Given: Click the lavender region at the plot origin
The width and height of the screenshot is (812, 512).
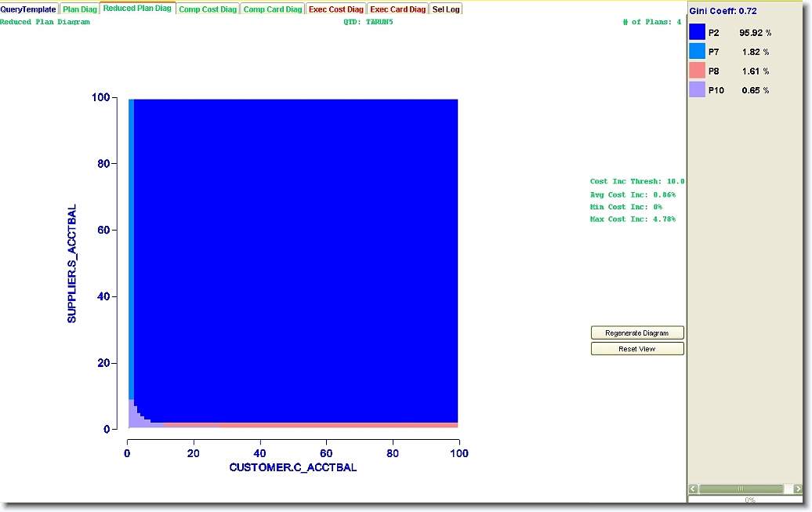Looking at the screenshot, I should coord(132,419).
